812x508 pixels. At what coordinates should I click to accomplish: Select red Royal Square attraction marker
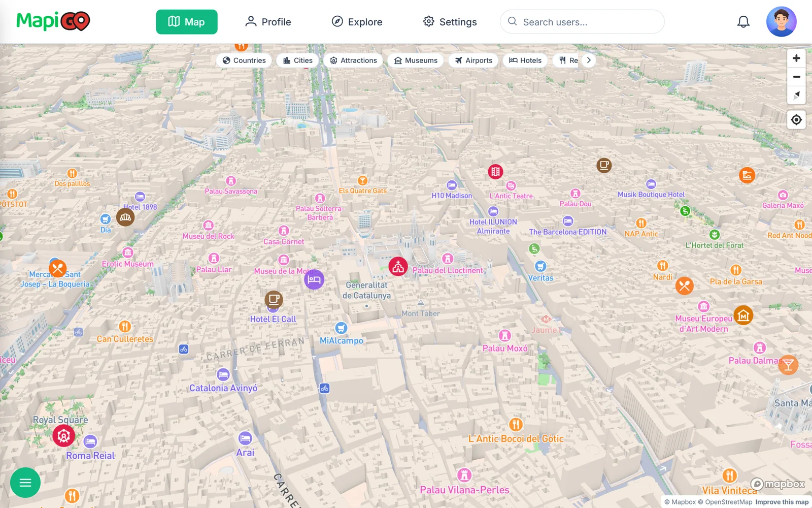(64, 436)
